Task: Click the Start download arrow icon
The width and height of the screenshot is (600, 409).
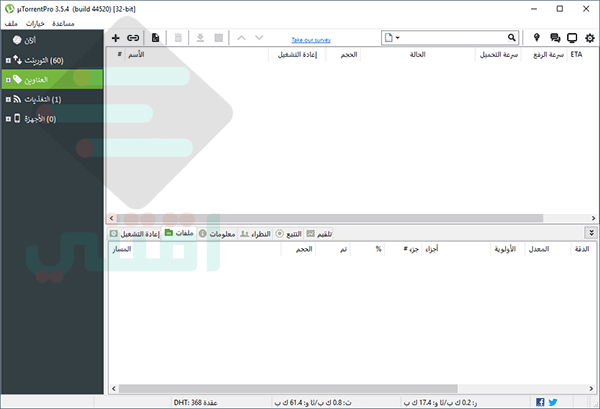Action: tap(200, 38)
